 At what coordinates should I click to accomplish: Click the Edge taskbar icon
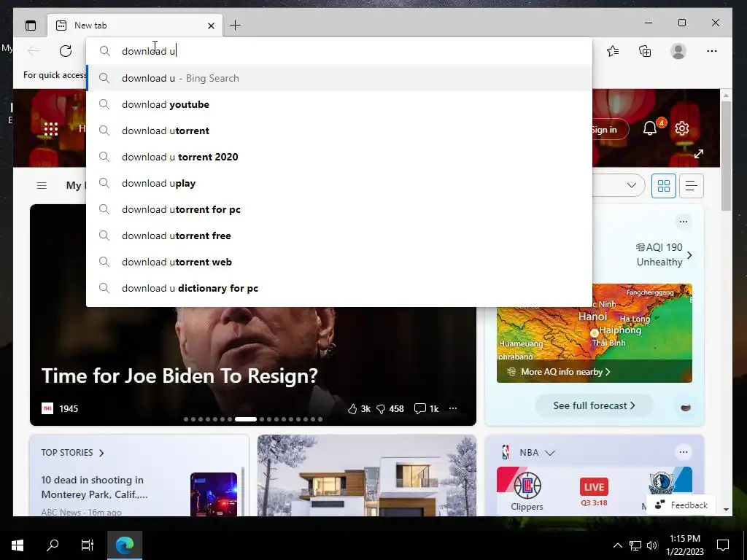coord(125,545)
